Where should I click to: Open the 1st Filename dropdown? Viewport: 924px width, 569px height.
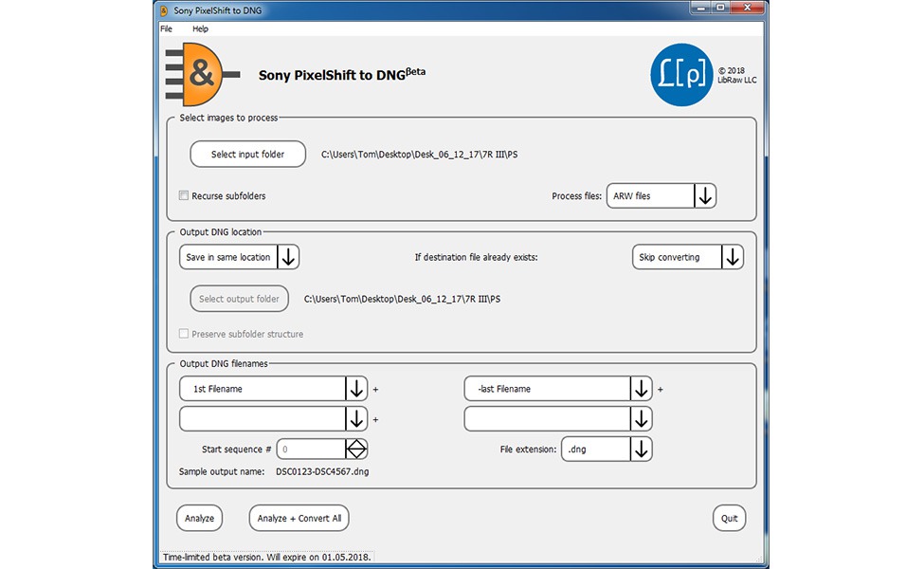[274, 389]
